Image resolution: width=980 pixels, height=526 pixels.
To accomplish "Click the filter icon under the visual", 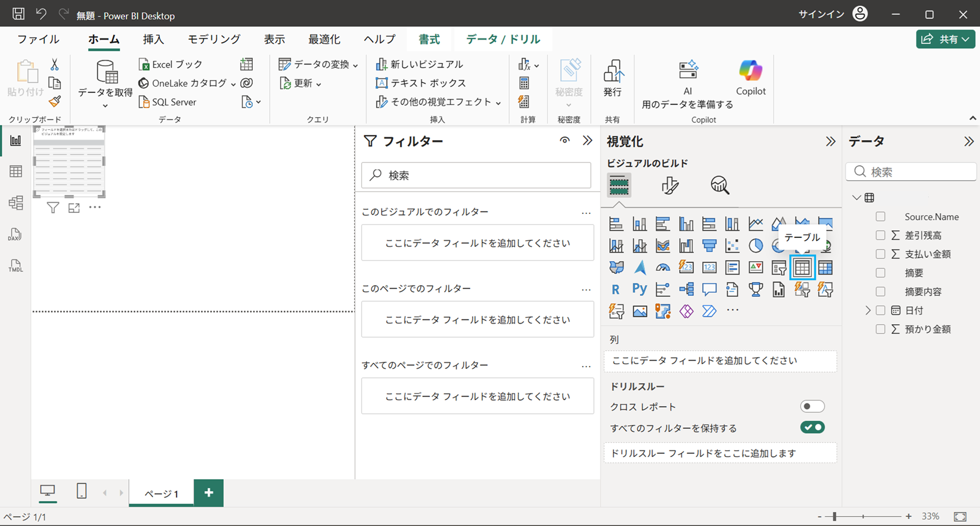I will (53, 207).
